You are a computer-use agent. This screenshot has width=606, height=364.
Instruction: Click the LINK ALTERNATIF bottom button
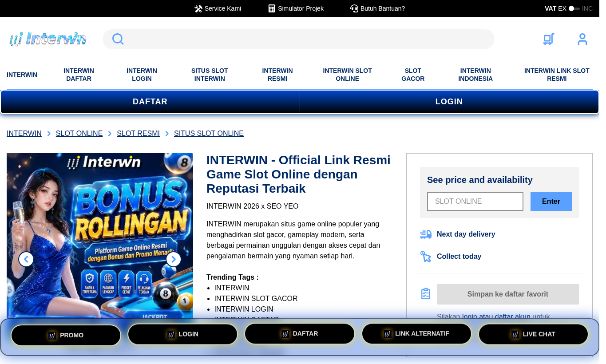pyautogui.click(x=416, y=333)
